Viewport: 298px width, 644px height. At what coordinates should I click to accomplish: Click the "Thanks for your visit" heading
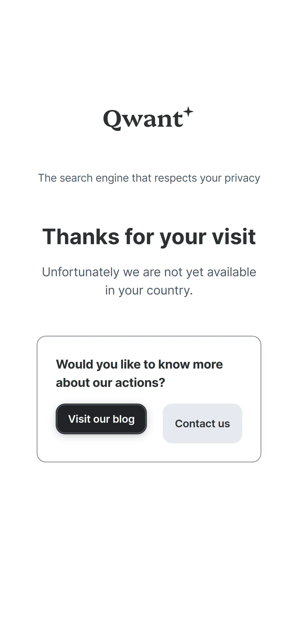click(x=149, y=237)
